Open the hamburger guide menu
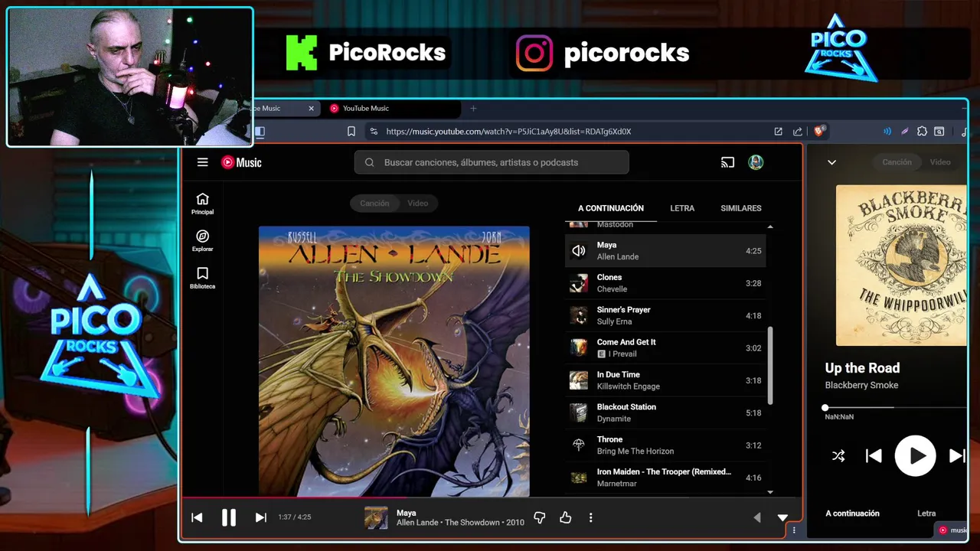The width and height of the screenshot is (980, 551). pyautogui.click(x=202, y=162)
